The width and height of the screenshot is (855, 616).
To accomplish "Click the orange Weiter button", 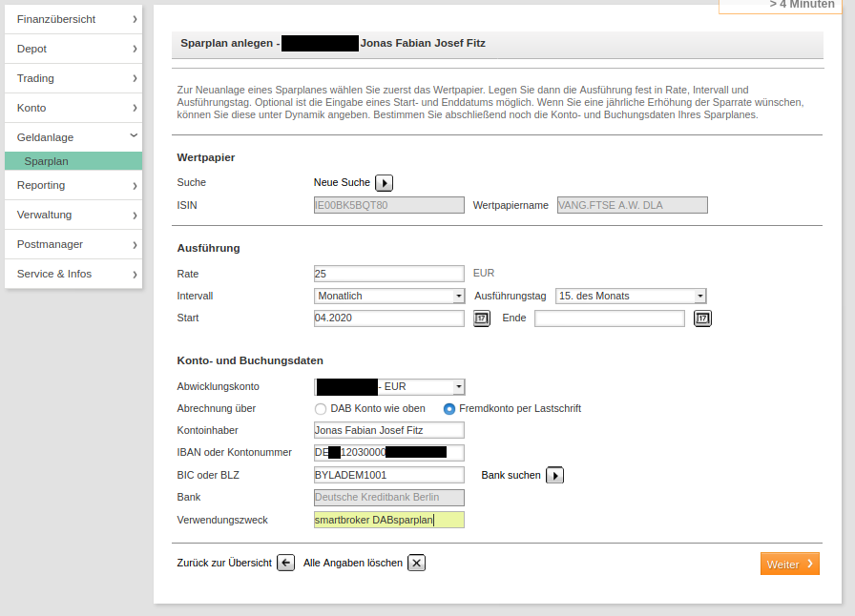I will point(789,565).
